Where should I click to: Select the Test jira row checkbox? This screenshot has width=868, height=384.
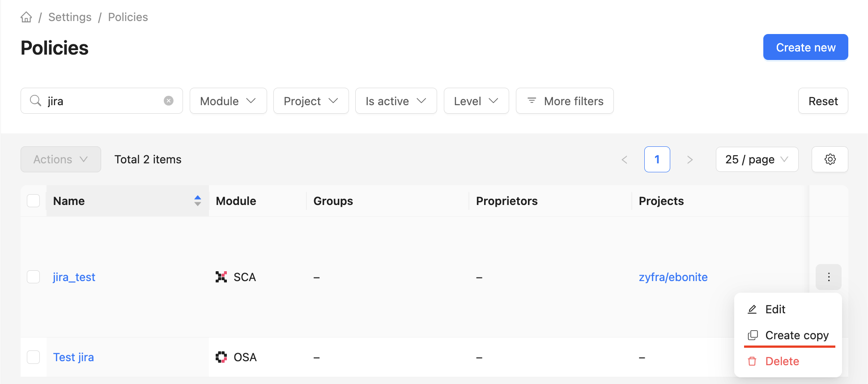34,357
